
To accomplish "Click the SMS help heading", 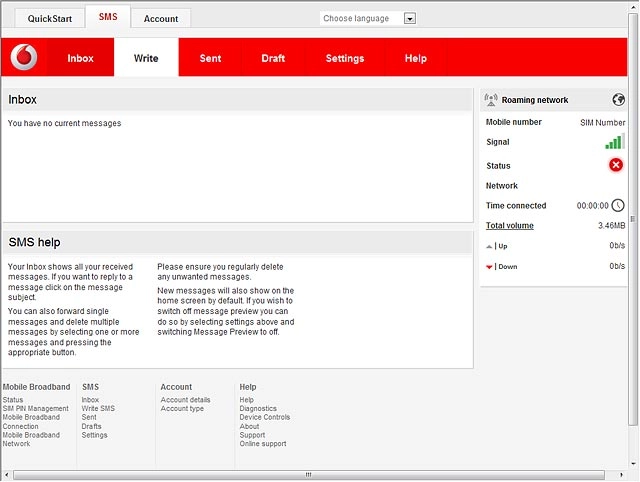I will [x=34, y=242].
